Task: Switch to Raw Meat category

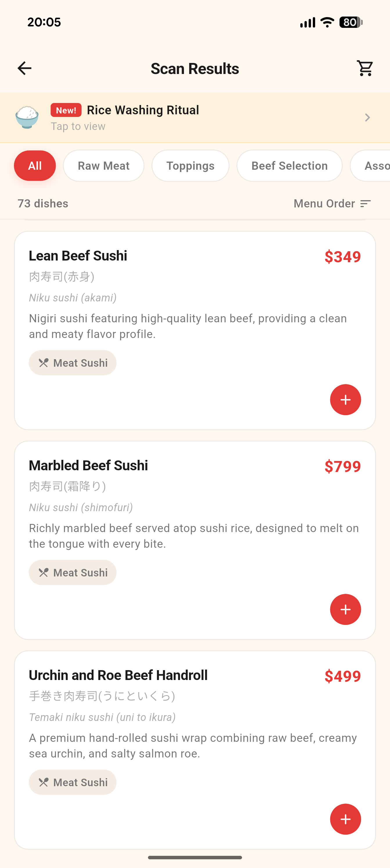Action: click(104, 166)
